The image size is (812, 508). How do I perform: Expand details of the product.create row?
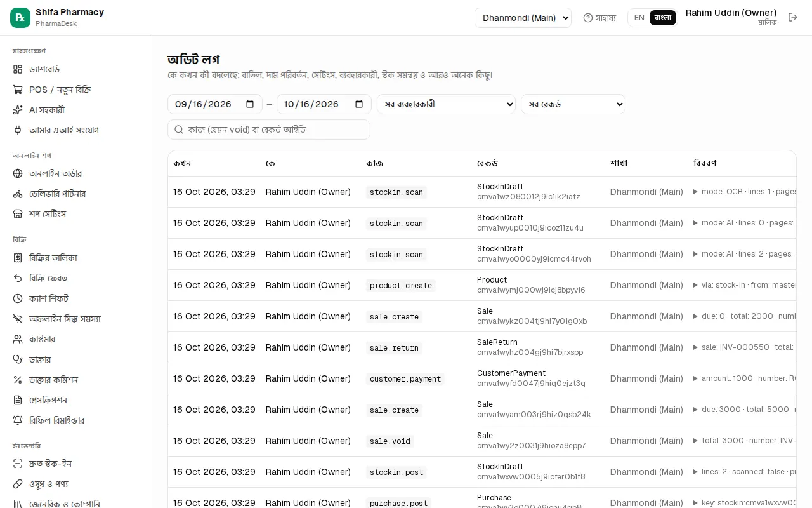pos(695,286)
